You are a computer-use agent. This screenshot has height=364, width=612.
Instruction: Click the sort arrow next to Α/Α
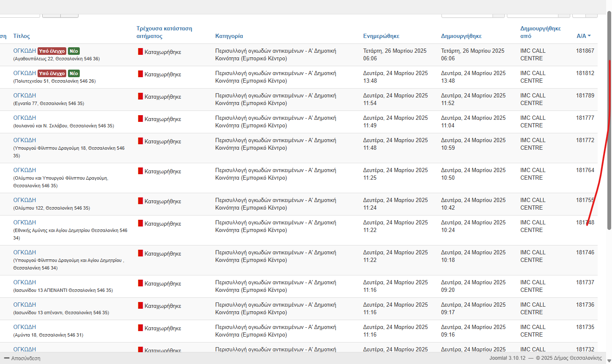click(589, 36)
